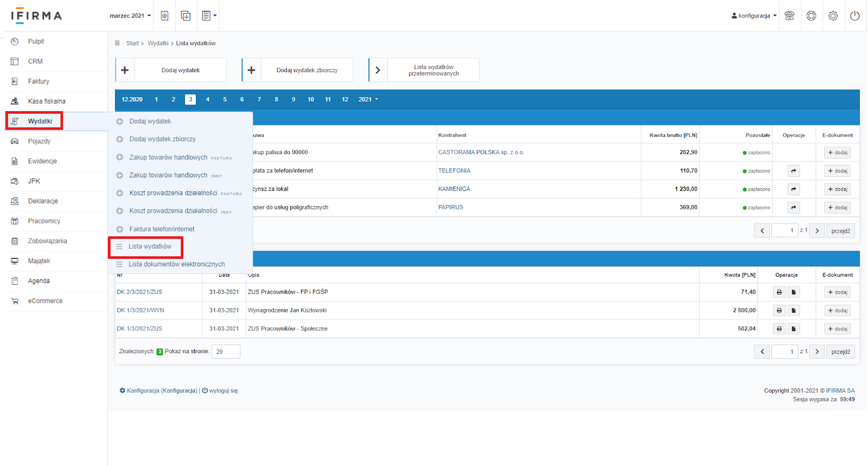Image resolution: width=868 pixels, height=466 pixels.
Task: Click the Start breadcrumb link
Action: coord(132,43)
